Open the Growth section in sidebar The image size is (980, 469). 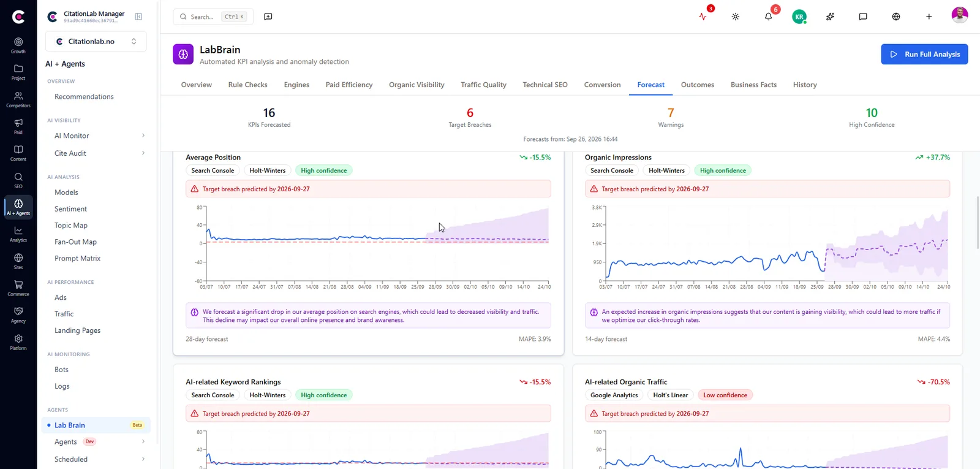tap(18, 45)
